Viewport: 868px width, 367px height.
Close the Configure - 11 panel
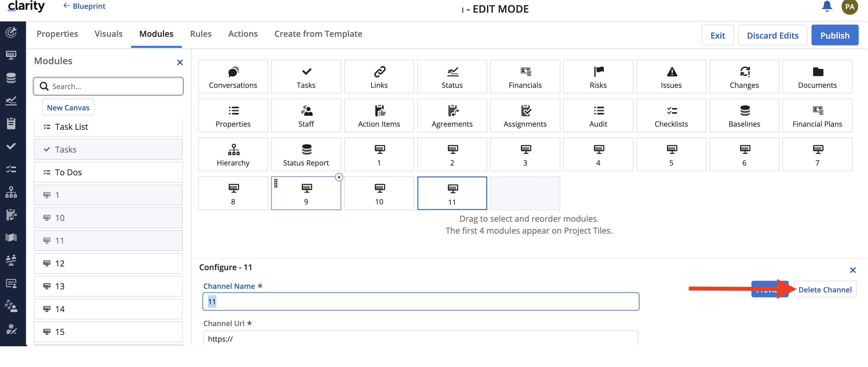pos(852,270)
